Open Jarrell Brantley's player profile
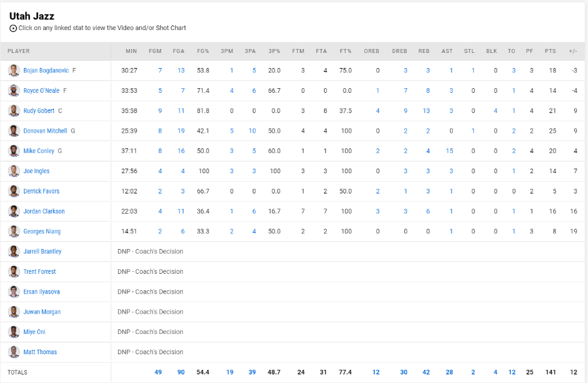 pyautogui.click(x=42, y=252)
